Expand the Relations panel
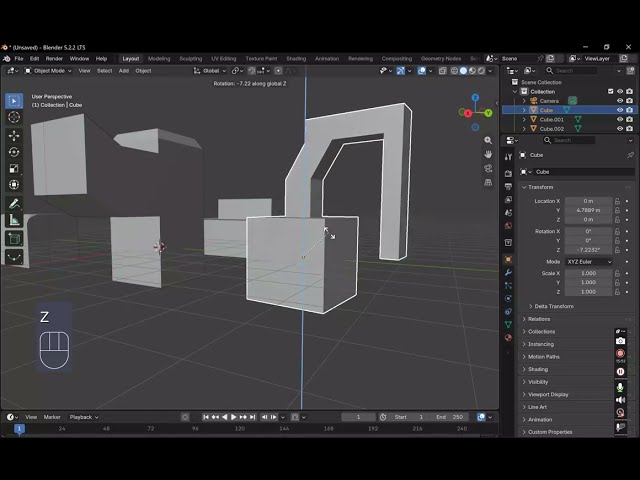Viewport: 640px width, 480px height. (537, 319)
